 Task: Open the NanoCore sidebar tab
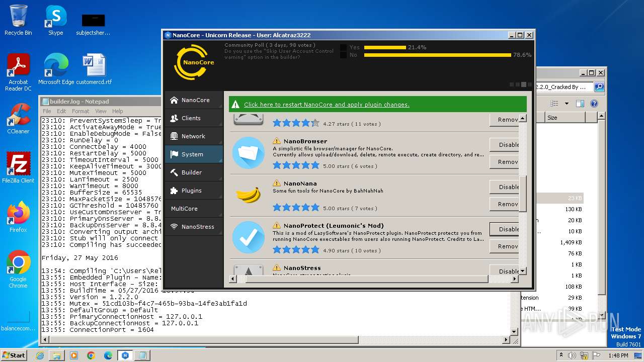click(194, 100)
